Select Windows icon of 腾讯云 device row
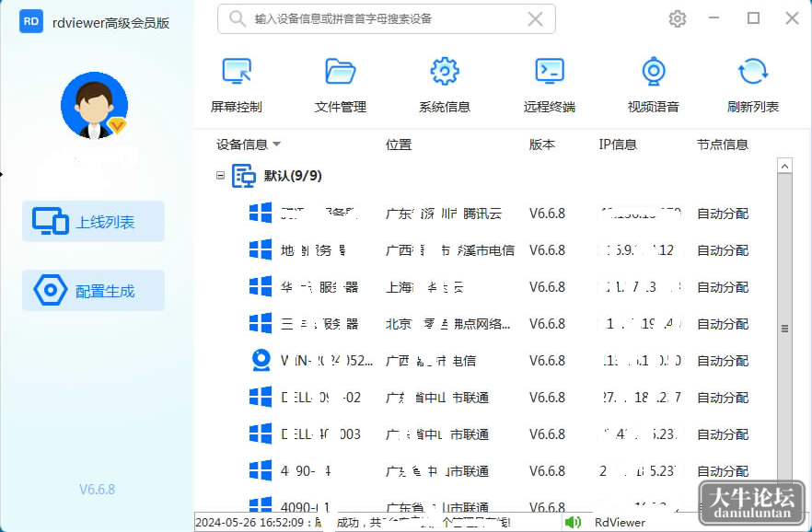The width and height of the screenshot is (812, 532). click(261, 213)
